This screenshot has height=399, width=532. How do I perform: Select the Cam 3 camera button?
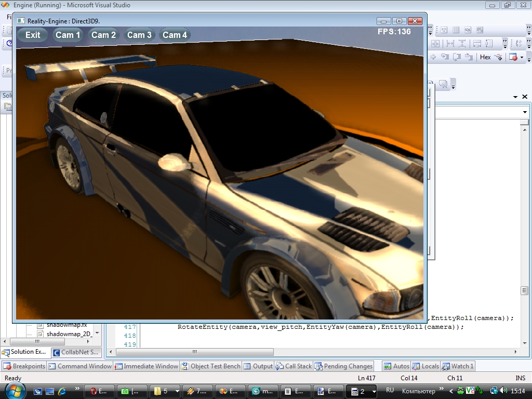click(139, 35)
